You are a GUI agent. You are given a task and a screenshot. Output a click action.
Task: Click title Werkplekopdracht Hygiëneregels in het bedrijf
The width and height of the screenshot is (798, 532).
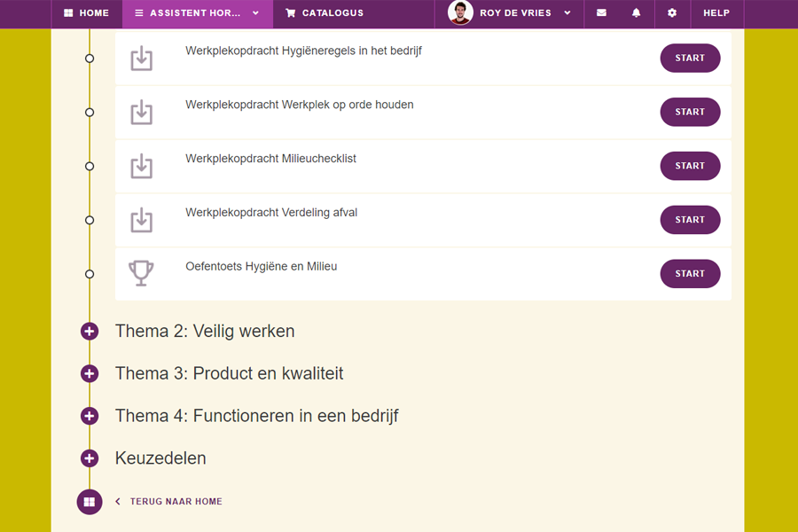click(x=303, y=51)
